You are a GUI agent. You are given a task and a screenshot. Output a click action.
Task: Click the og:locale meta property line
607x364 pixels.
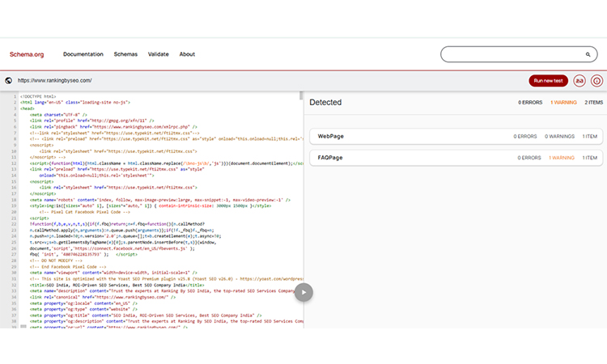pyautogui.click(x=83, y=303)
